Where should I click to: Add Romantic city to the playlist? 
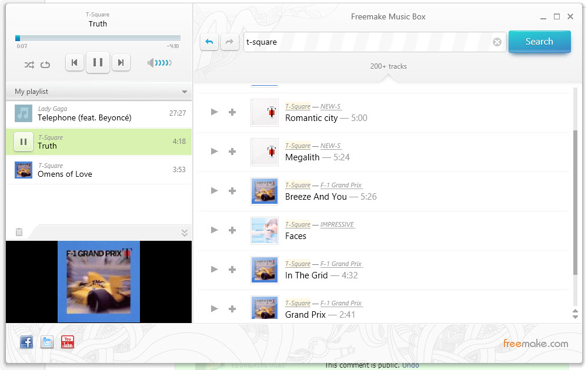pyautogui.click(x=232, y=112)
